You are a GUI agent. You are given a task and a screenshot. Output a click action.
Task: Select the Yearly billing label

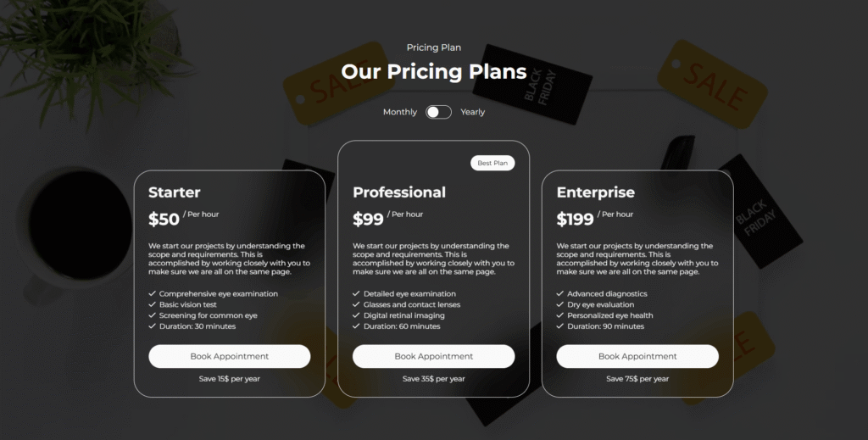(x=473, y=112)
